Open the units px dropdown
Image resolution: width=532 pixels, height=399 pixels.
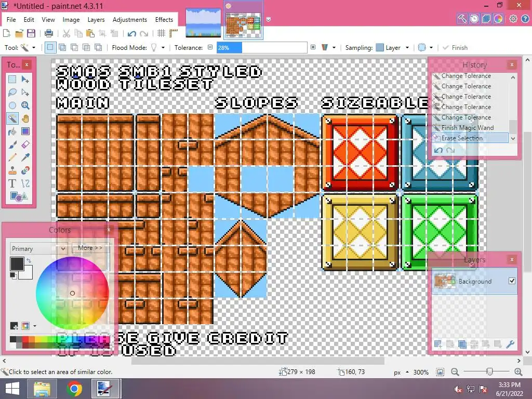401,372
